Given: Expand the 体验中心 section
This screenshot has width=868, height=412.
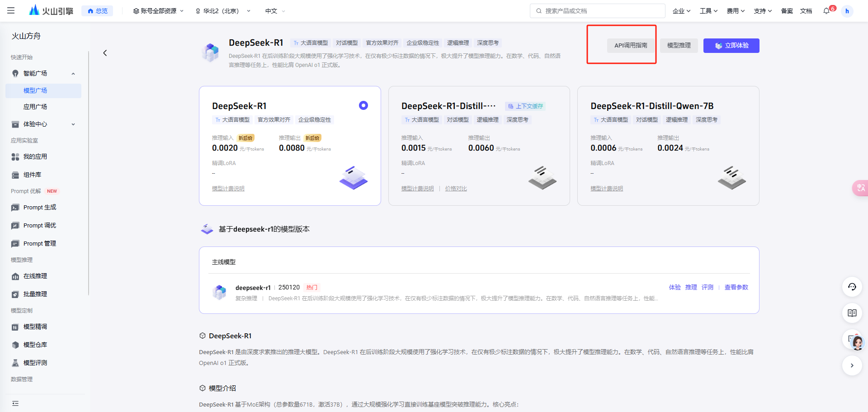Looking at the screenshot, I should pos(43,124).
